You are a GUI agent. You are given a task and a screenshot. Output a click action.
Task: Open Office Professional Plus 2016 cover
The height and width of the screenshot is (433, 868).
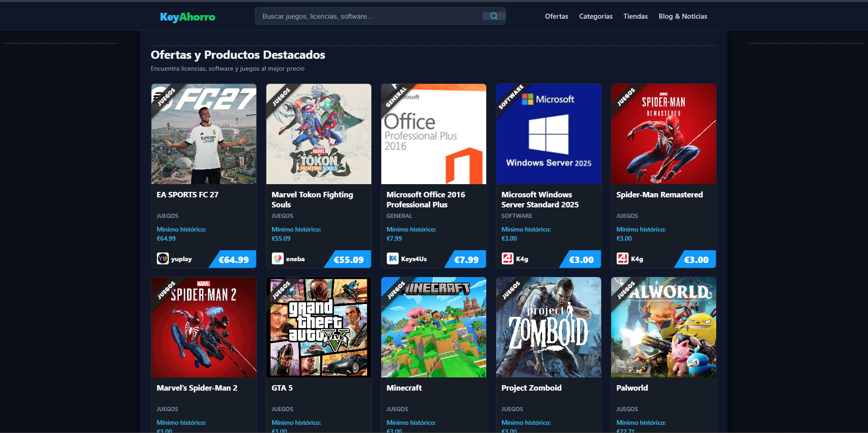click(434, 134)
